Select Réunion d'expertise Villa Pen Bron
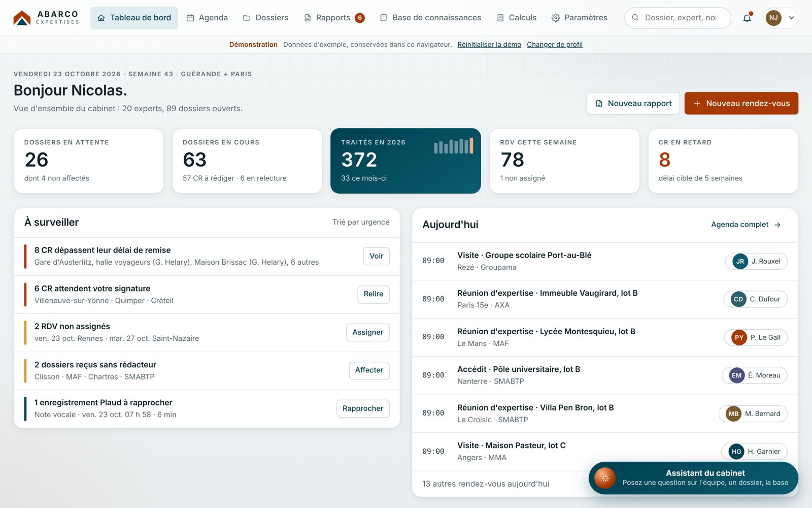Image resolution: width=812 pixels, height=508 pixels. [605, 414]
